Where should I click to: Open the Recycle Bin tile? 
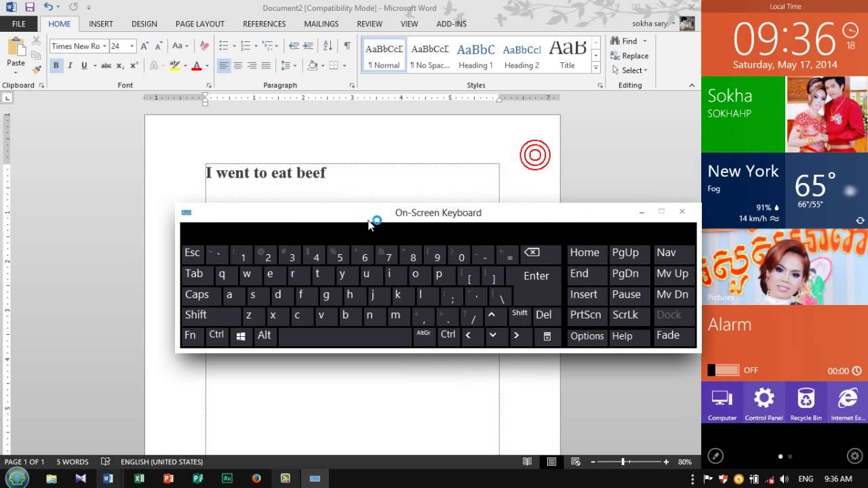click(806, 403)
